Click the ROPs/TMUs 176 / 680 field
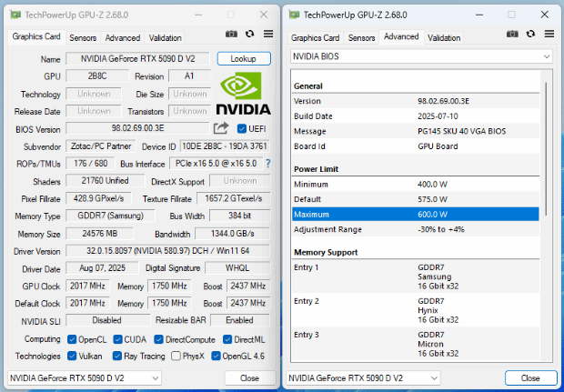 [x=91, y=164]
